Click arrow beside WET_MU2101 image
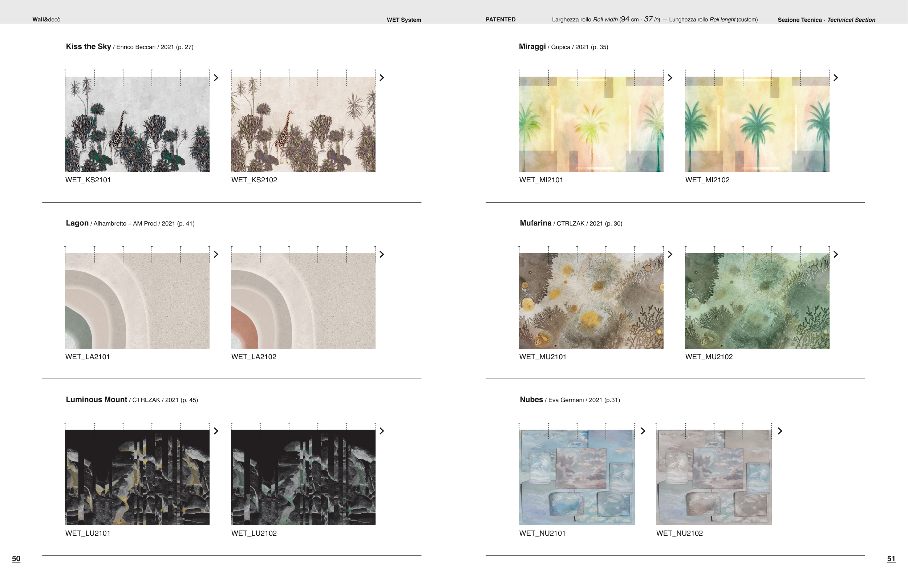The image size is (908, 588). (x=669, y=255)
